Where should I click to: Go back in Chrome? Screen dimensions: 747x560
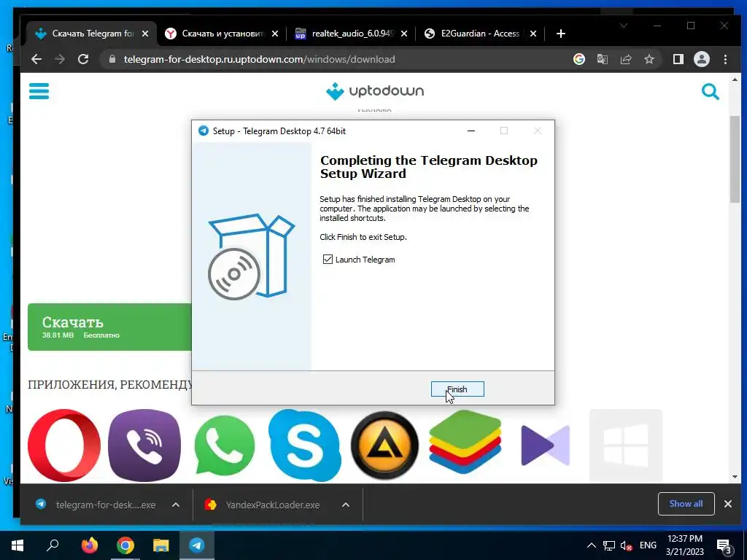[36, 59]
